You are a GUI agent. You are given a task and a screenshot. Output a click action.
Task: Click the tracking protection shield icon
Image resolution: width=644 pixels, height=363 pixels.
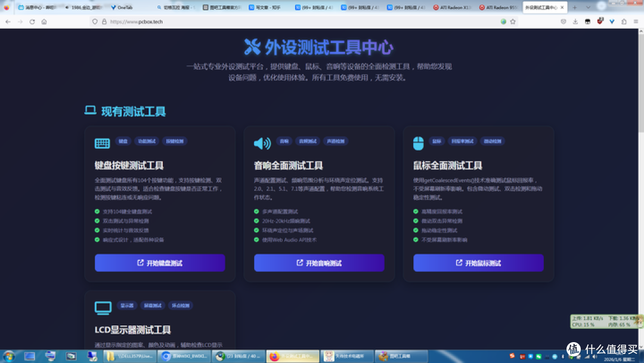click(x=95, y=21)
